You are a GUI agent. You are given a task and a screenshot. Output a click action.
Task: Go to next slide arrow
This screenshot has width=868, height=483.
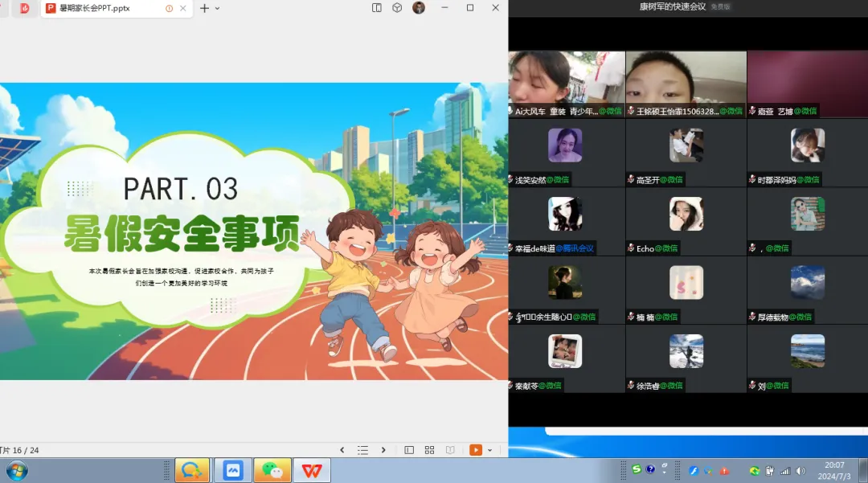383,450
